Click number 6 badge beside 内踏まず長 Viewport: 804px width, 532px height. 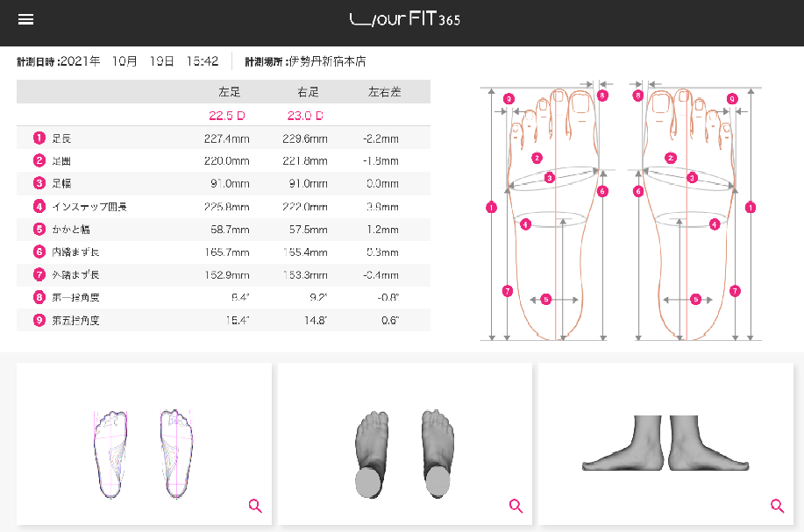(x=39, y=252)
